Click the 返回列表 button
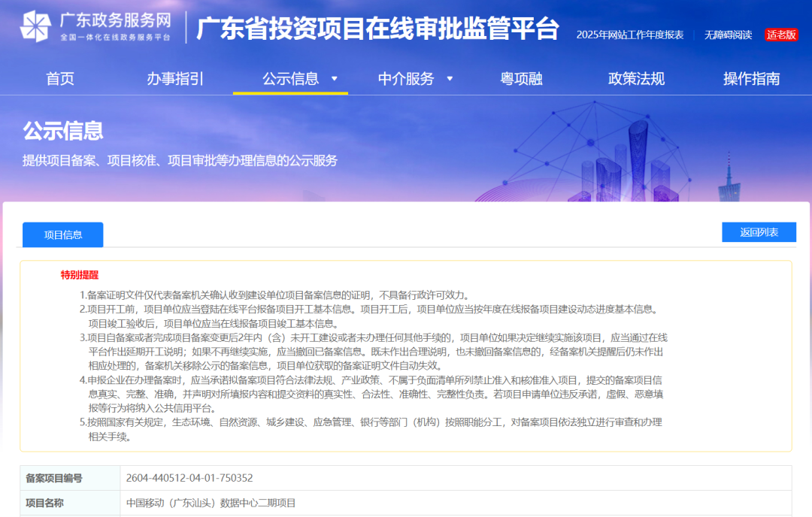The height and width of the screenshot is (517, 812). (760, 232)
